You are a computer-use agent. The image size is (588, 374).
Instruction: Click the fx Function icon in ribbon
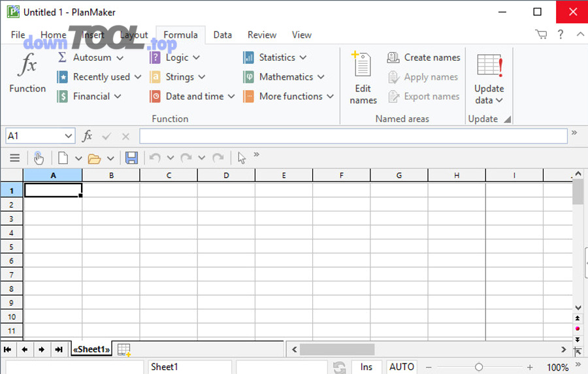(x=27, y=67)
